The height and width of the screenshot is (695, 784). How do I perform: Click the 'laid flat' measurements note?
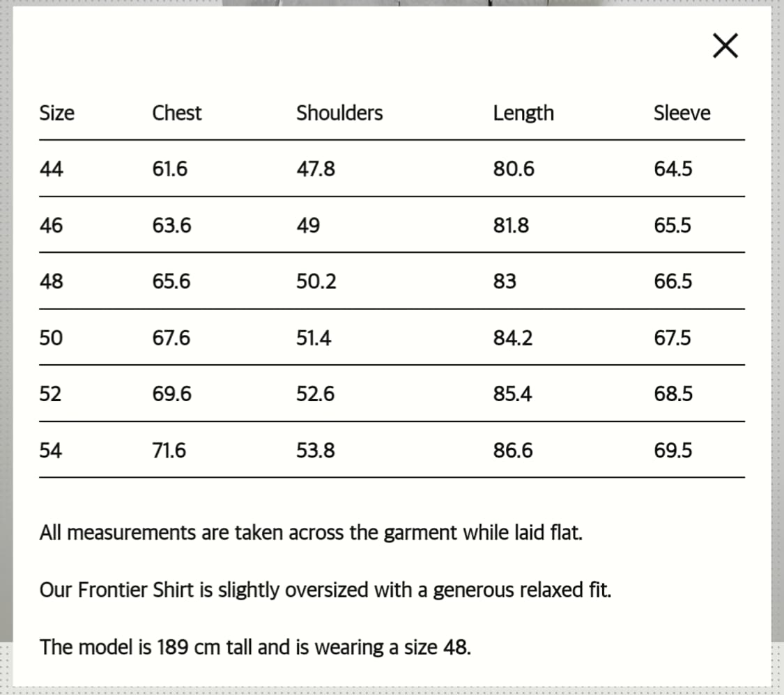(x=311, y=533)
